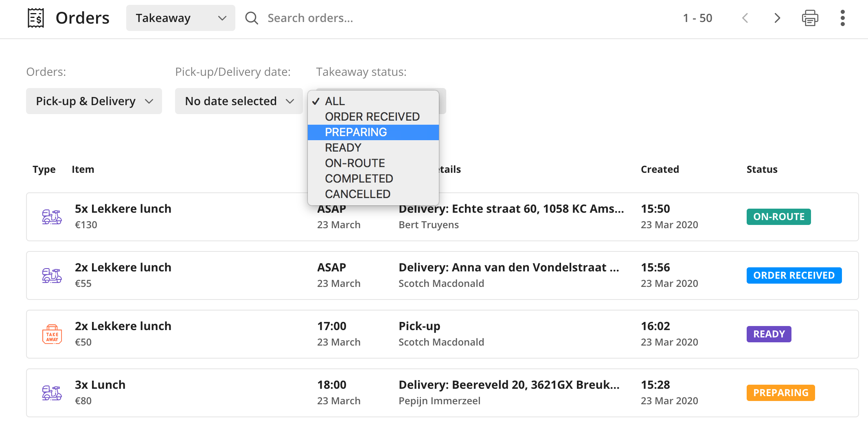This screenshot has width=868, height=423.
Task: Click the search magnifier icon
Action: (x=252, y=18)
